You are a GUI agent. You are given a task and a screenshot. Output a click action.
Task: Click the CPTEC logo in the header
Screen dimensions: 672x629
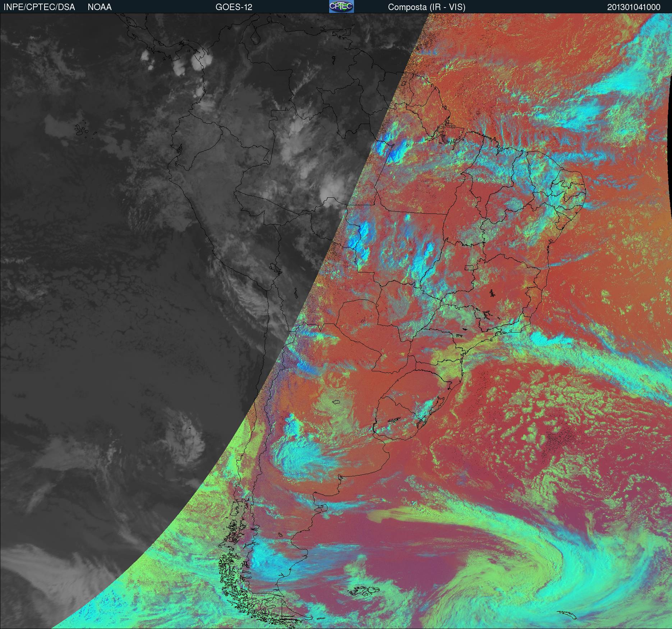pos(341,6)
